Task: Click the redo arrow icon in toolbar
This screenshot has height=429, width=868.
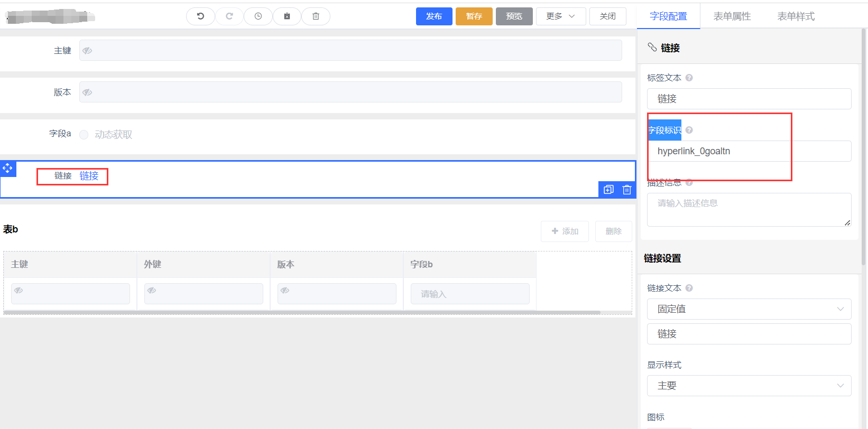Action: pyautogui.click(x=229, y=16)
